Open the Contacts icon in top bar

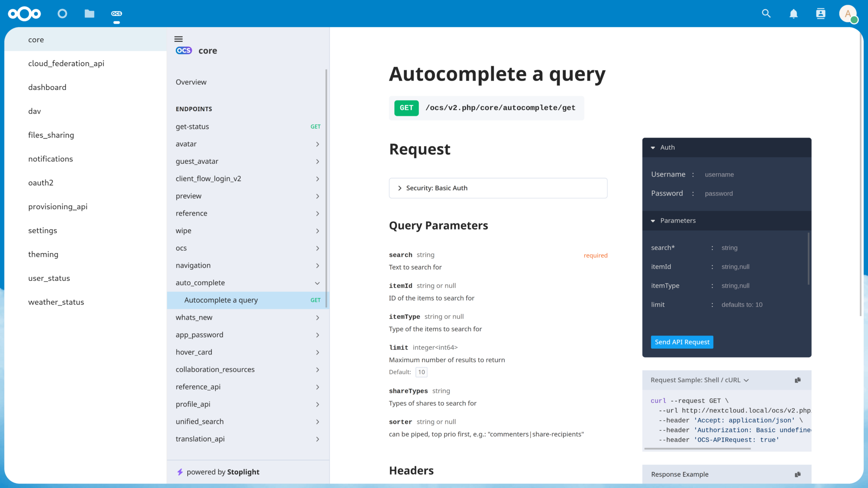point(820,14)
